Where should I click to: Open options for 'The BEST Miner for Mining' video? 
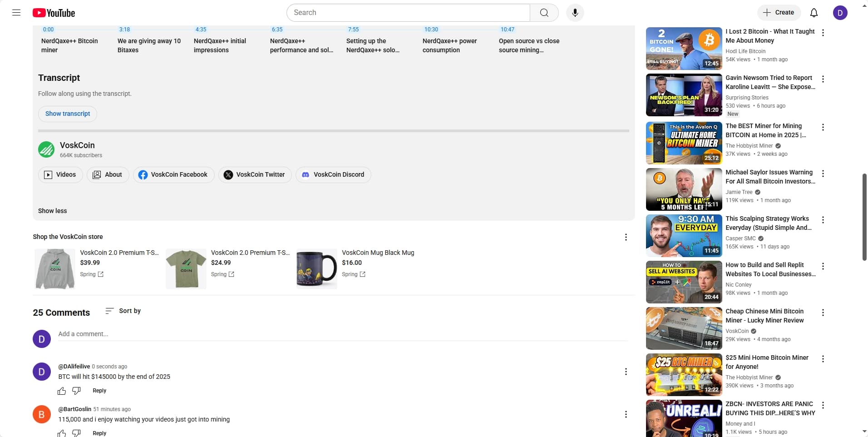click(823, 127)
